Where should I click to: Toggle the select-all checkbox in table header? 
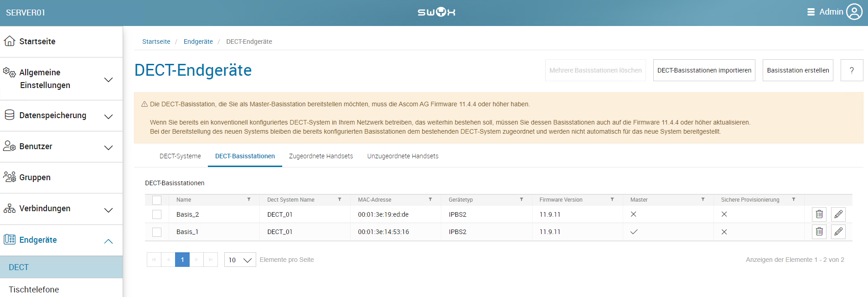tap(157, 200)
